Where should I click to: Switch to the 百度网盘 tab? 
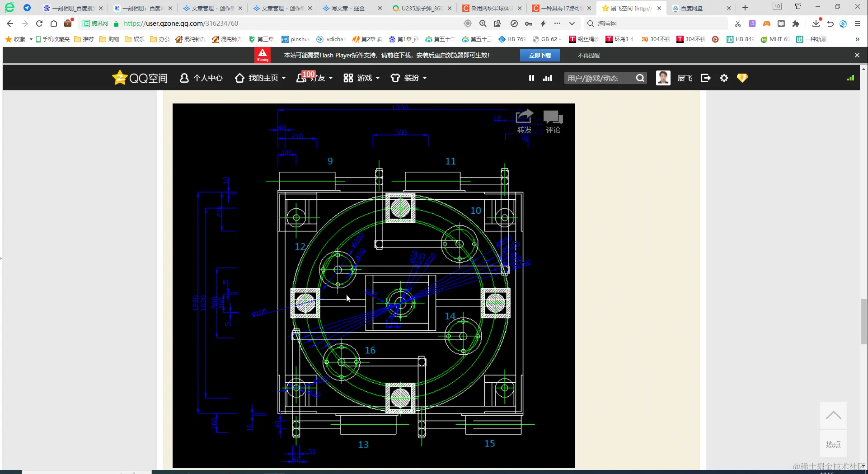[x=701, y=8]
